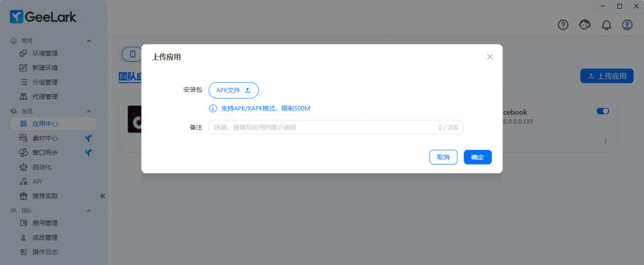Click the customer support robot icon
644x265 pixels.
[x=585, y=25]
